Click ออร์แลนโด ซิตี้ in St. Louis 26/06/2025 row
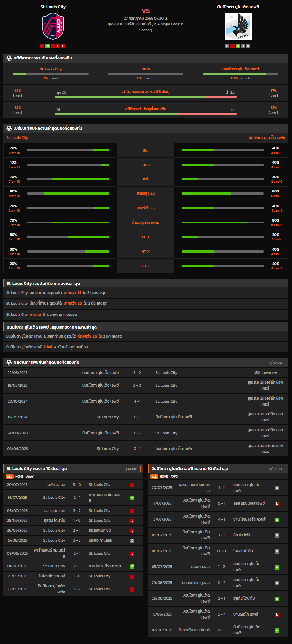 pos(100,530)
